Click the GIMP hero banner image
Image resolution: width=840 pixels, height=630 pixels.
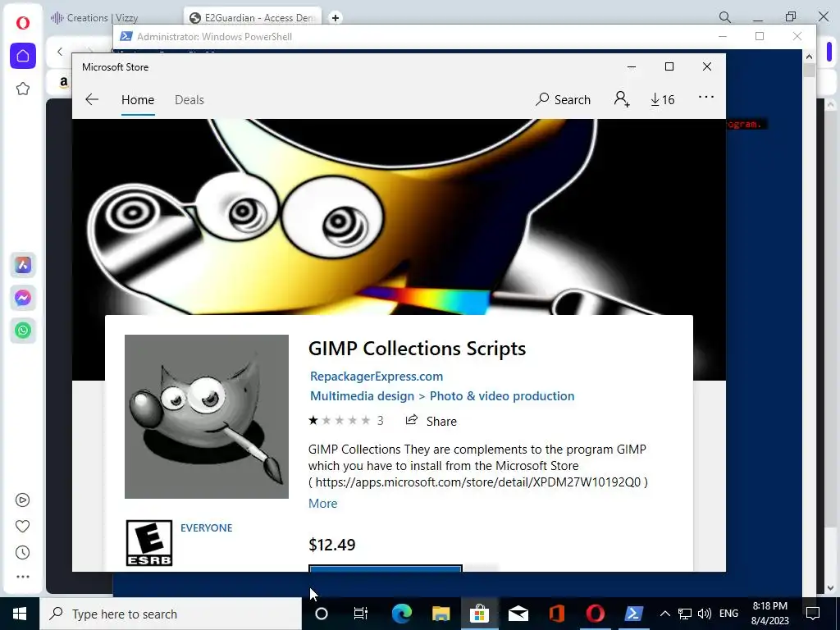399,217
